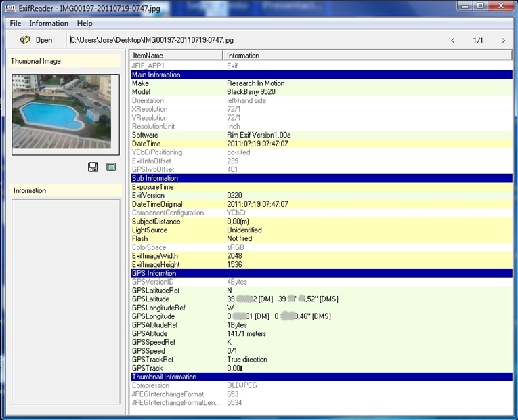The width and height of the screenshot is (518, 420).
Task: Click the Open folder icon in toolbar
Action: click(x=25, y=40)
